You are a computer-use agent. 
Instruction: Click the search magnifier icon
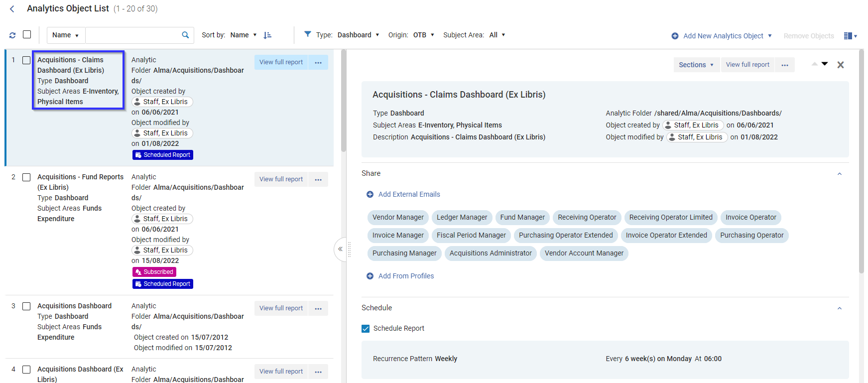tap(185, 35)
